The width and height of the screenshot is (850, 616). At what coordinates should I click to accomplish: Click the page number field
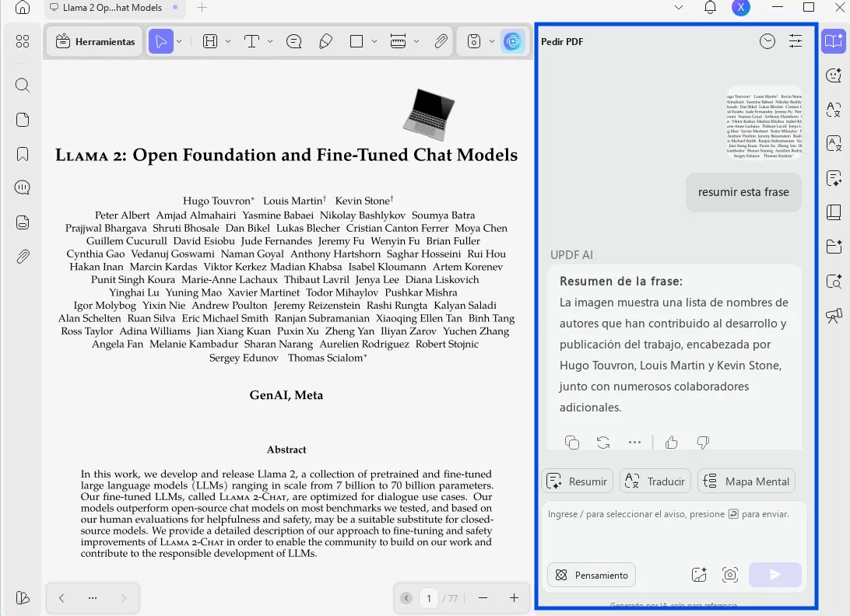pos(429,598)
